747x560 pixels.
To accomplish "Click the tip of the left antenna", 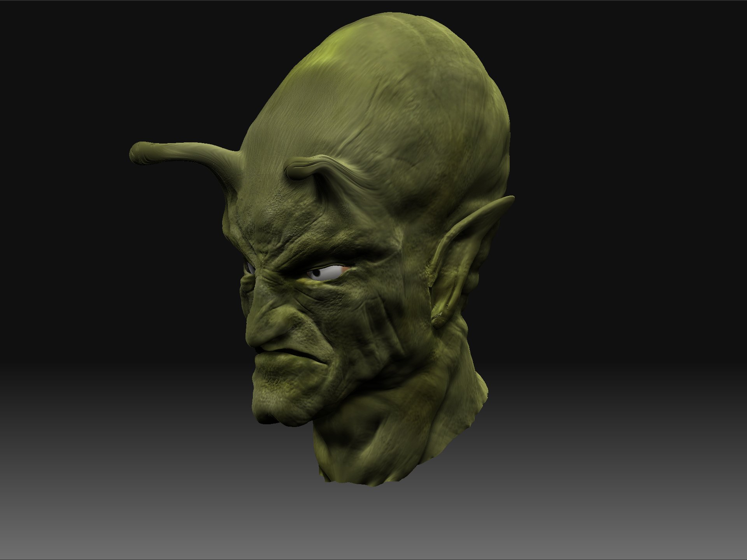I will pyautogui.click(x=137, y=152).
